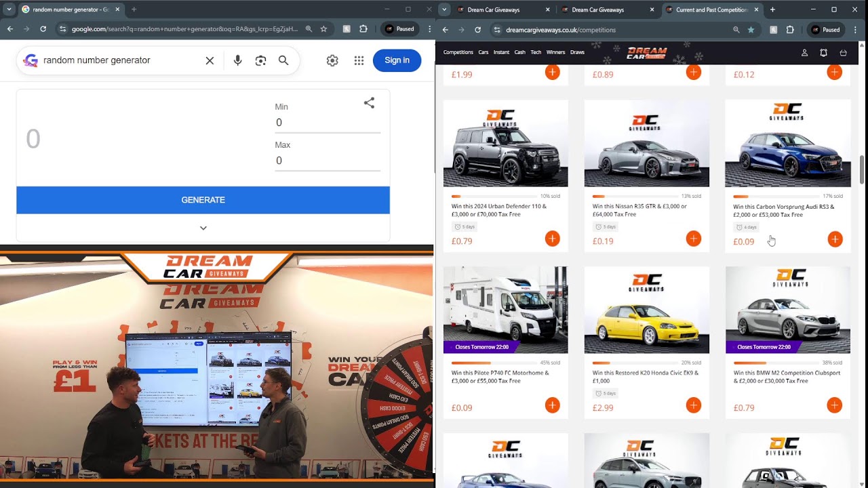Open the Google apps grid
The height and width of the screenshot is (488, 868).
[x=359, y=60]
